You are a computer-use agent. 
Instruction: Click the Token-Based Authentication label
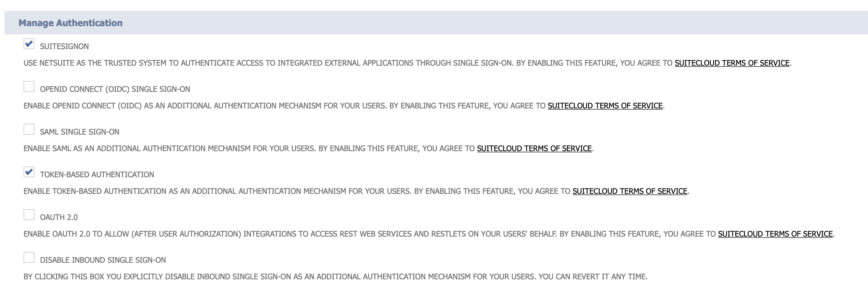coord(97,175)
